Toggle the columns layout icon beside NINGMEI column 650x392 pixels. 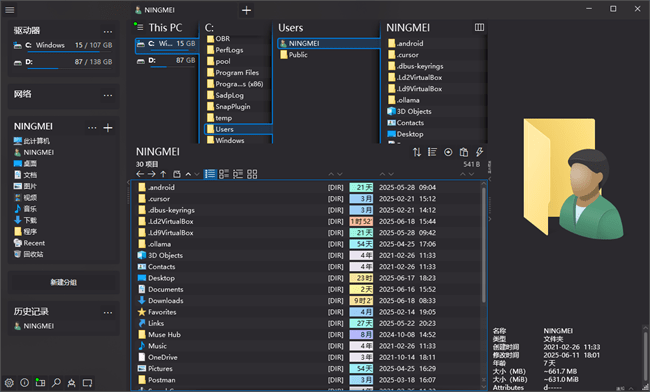[x=479, y=27]
